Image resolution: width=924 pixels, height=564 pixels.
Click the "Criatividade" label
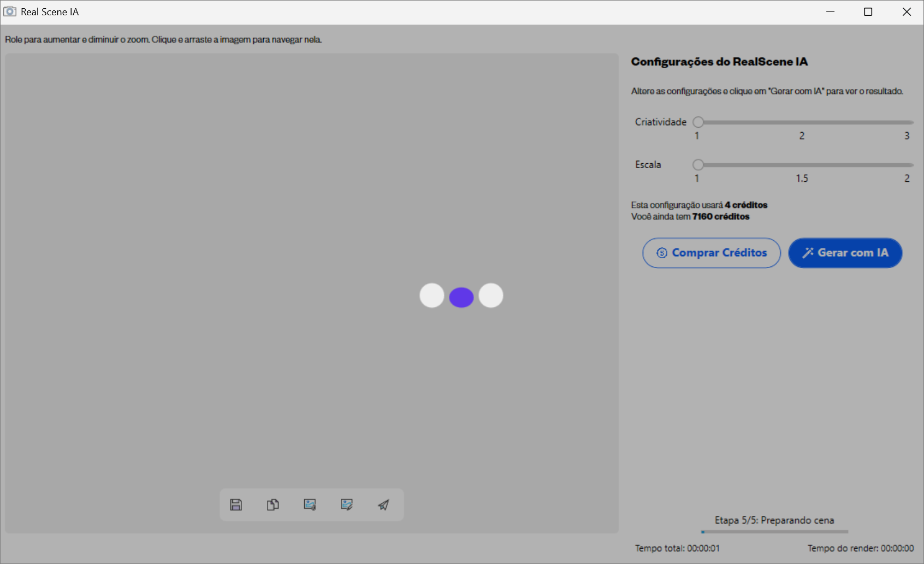661,122
